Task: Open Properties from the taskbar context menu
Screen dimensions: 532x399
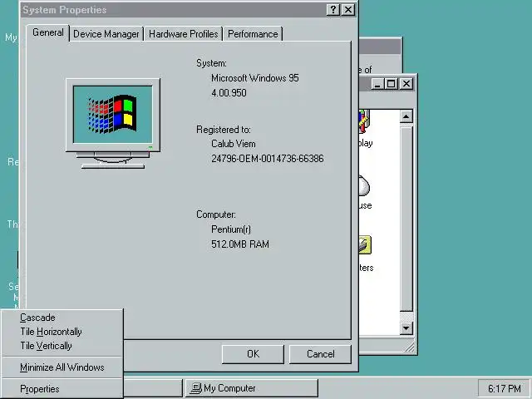Action: tap(62, 389)
